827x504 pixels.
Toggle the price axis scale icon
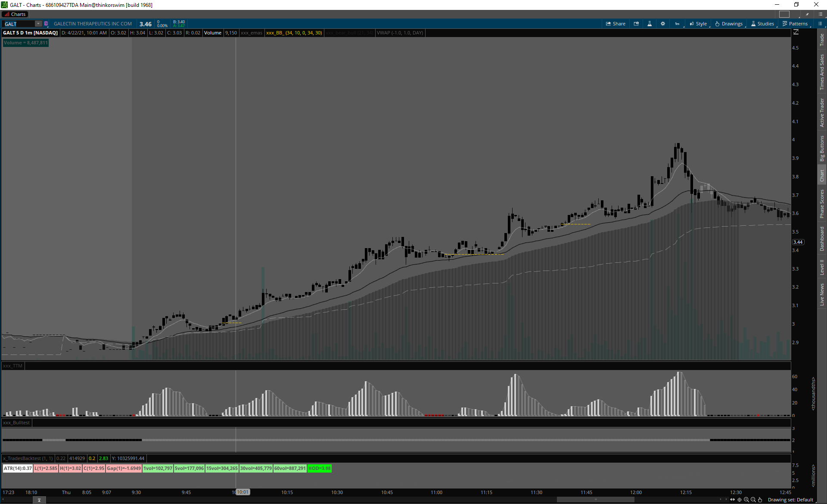[x=796, y=32]
